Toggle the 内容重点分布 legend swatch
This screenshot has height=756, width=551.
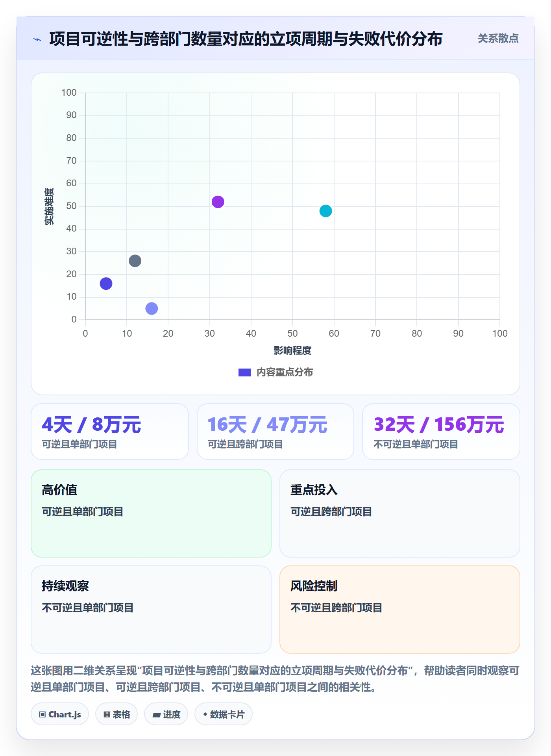(244, 372)
